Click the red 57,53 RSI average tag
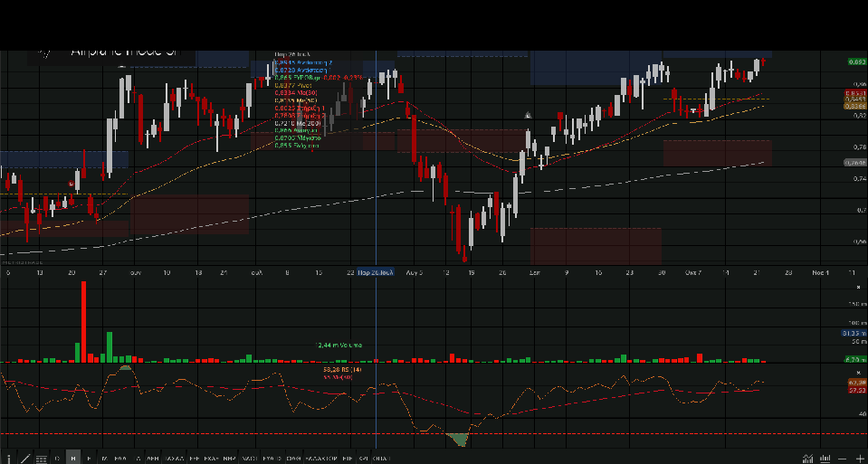 857,390
